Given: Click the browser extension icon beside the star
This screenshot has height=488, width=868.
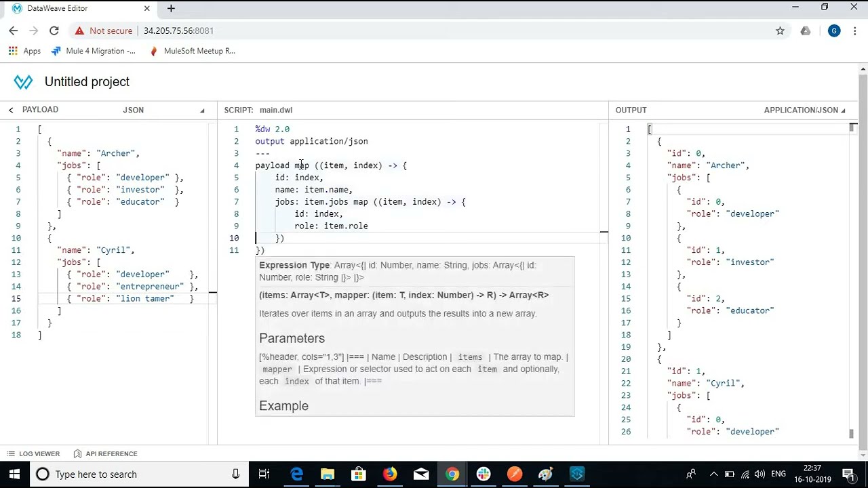Looking at the screenshot, I should 806,30.
